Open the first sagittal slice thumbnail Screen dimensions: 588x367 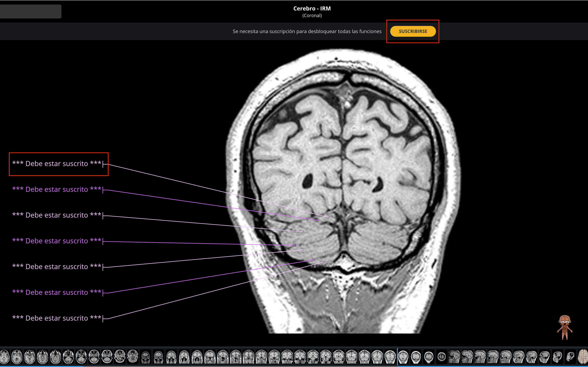click(454, 357)
